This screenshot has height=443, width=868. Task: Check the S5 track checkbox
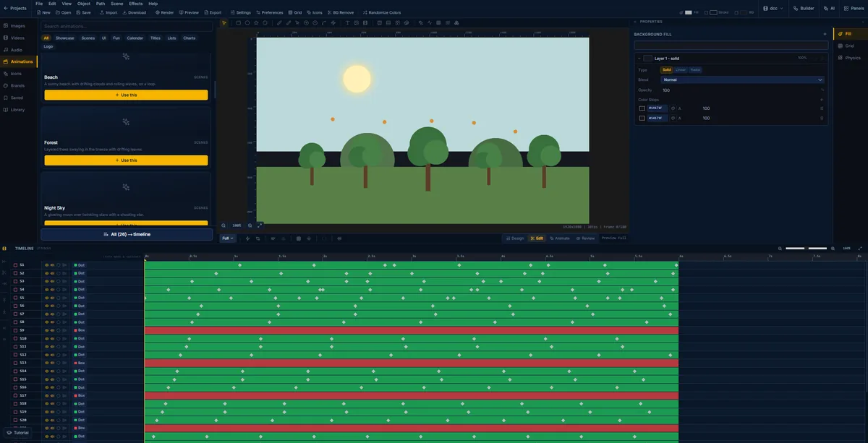(16, 298)
